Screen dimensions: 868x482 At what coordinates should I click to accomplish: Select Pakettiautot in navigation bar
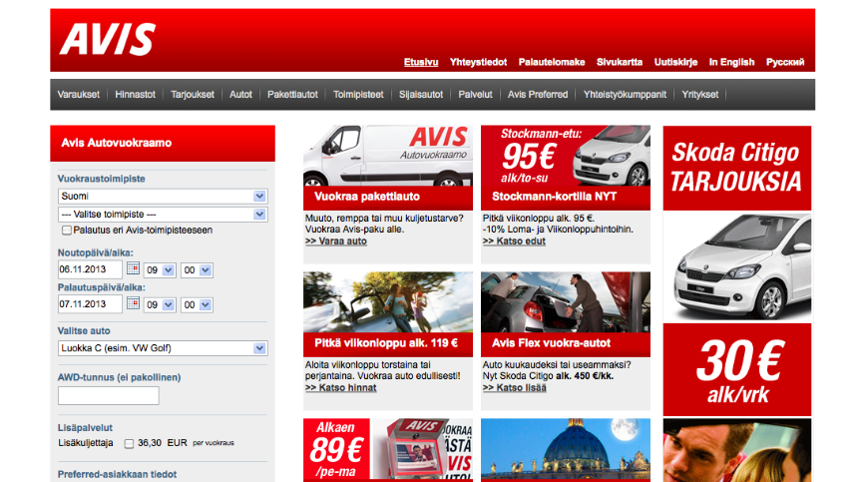292,95
